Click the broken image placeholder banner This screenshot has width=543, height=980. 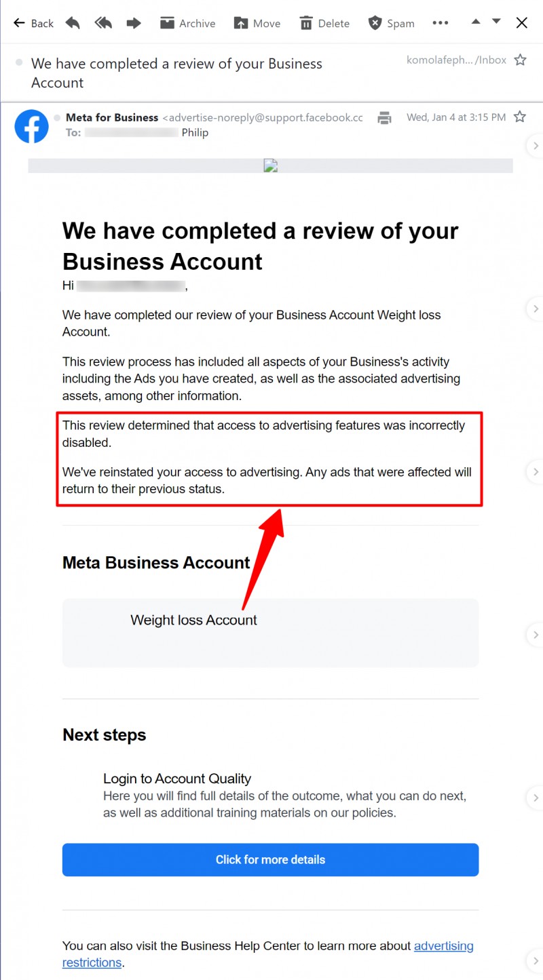[270, 165]
